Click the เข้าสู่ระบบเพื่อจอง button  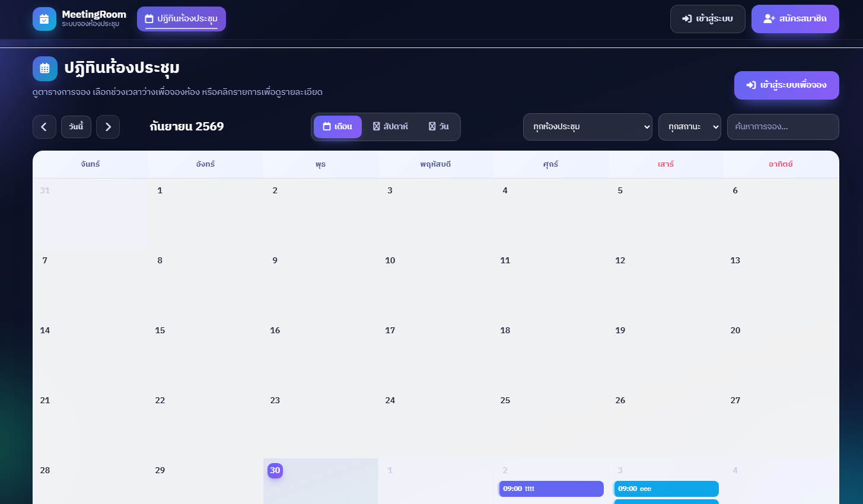(x=786, y=85)
